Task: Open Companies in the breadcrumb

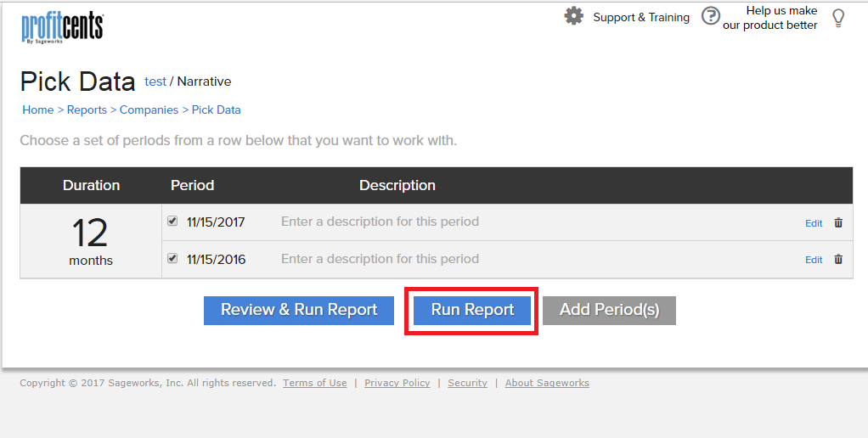Action: (x=149, y=109)
